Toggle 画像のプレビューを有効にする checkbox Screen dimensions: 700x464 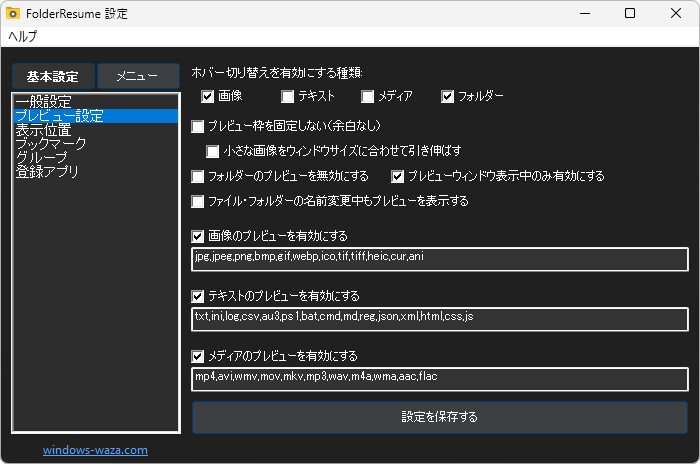(197, 236)
